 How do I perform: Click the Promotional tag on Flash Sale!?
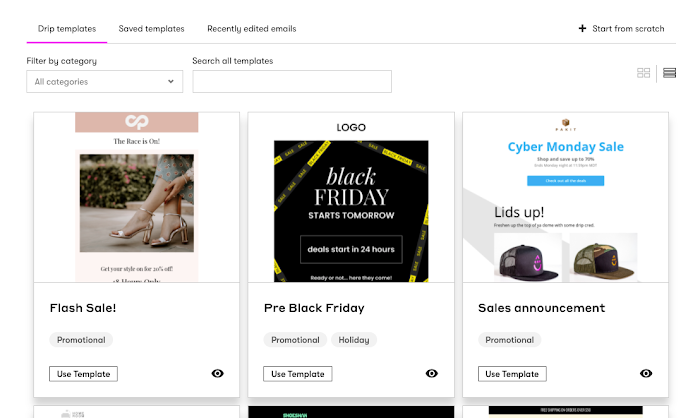click(x=81, y=340)
